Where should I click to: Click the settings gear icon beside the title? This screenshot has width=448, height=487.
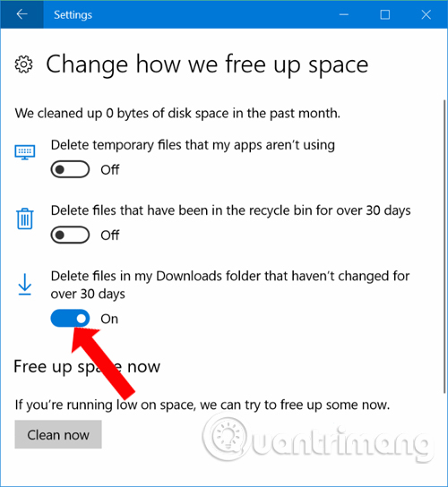[x=23, y=64]
